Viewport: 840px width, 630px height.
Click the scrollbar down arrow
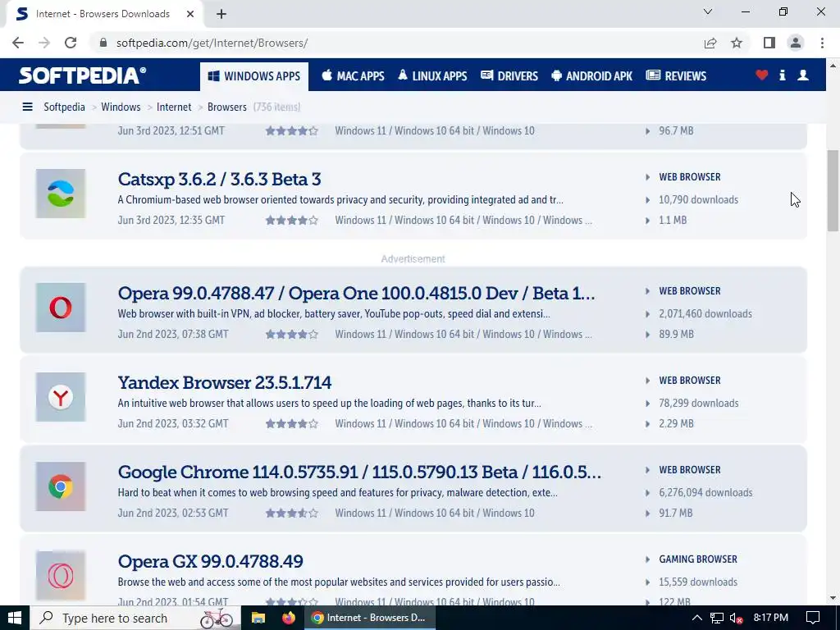(833, 598)
